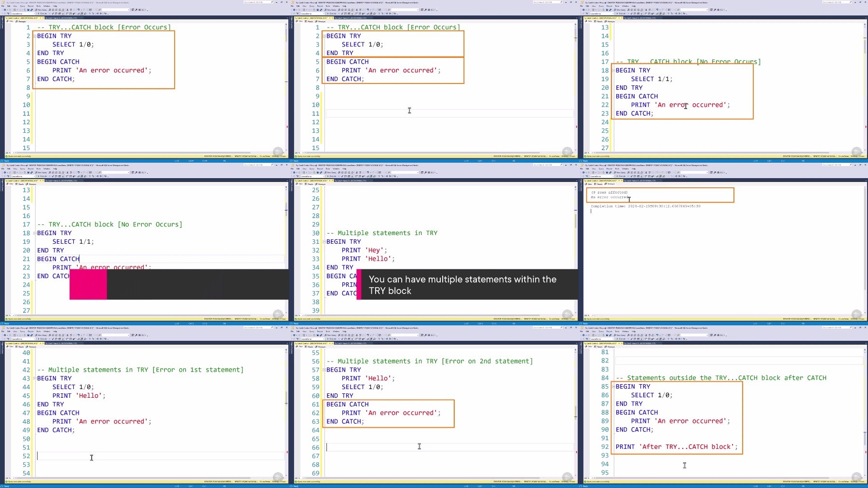Viewport: 868px width, 488px height.
Task: Open File menu in the 'Error on 1st statement' window
Action: (3, 331)
